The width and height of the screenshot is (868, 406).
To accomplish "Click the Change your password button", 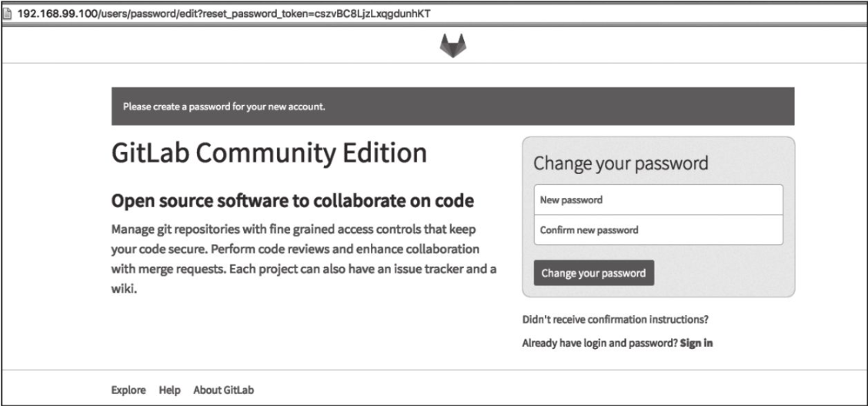I will 593,273.
